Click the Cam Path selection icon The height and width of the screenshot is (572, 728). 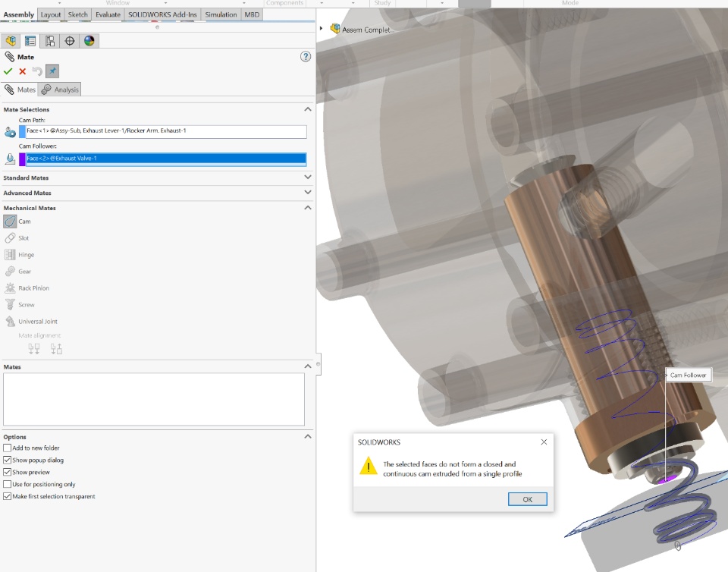(10, 132)
